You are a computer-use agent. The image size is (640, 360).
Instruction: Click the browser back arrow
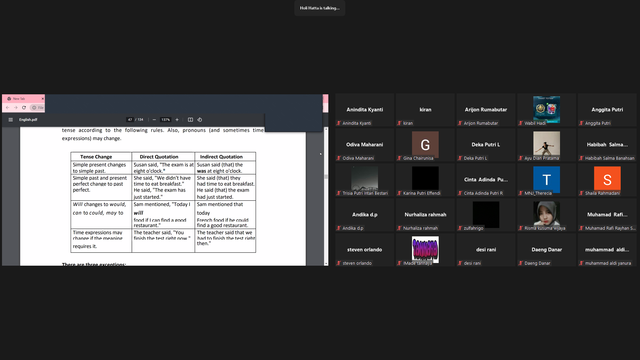7,107
